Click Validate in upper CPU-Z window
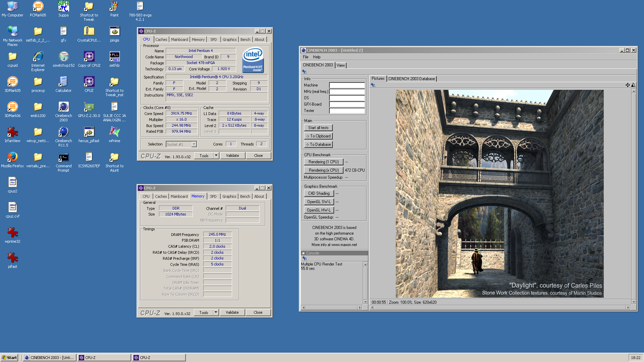The image size is (644, 362). click(x=232, y=156)
